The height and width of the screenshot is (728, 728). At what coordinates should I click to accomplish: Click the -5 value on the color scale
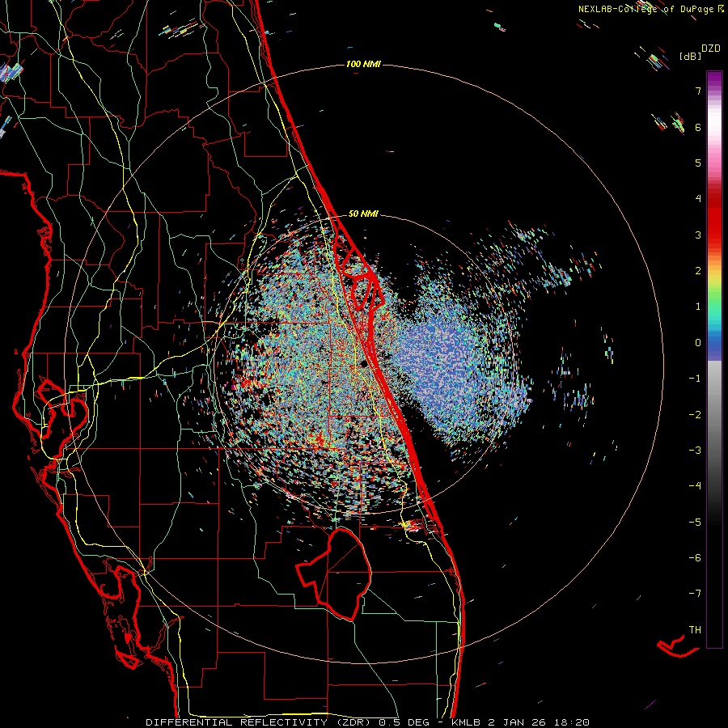pyautogui.click(x=695, y=523)
